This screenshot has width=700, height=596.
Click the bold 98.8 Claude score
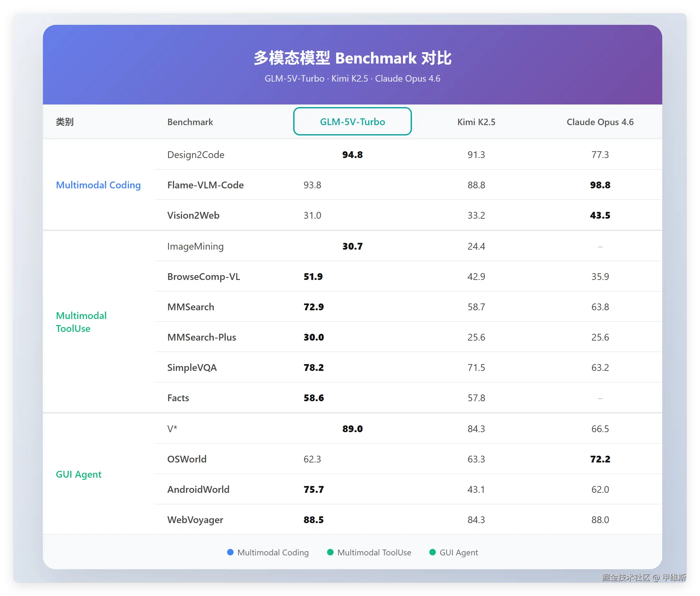pos(600,185)
